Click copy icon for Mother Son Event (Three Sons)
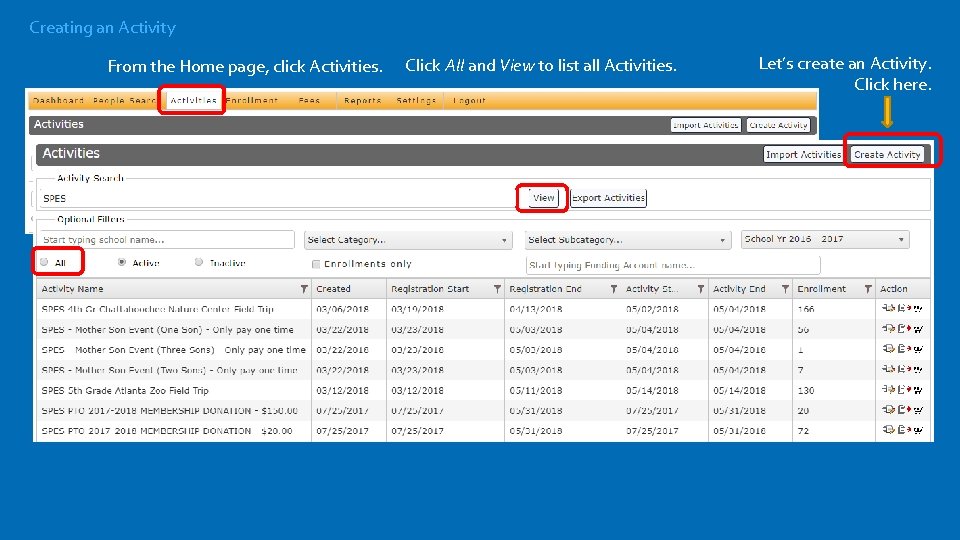The image size is (960, 540). click(x=888, y=349)
